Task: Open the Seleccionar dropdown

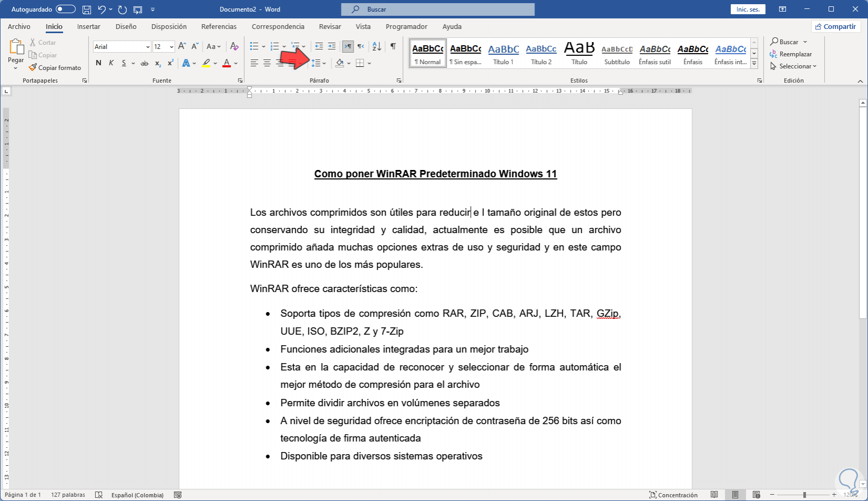Action: point(793,66)
